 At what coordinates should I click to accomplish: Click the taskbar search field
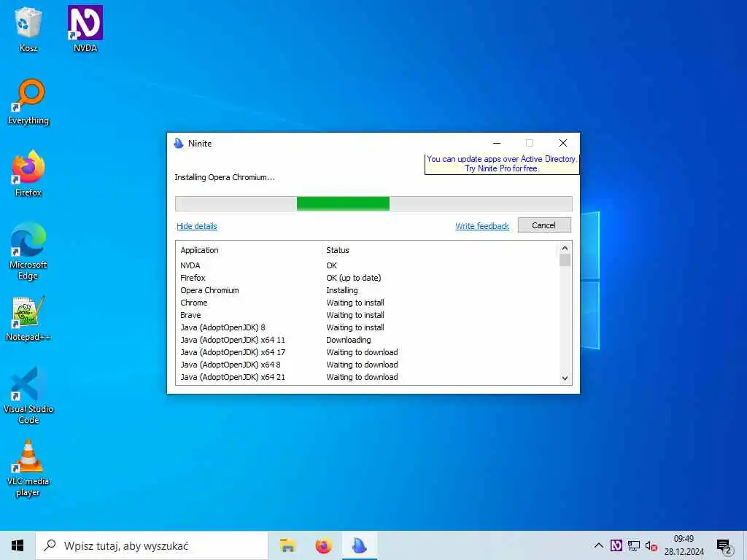(152, 545)
